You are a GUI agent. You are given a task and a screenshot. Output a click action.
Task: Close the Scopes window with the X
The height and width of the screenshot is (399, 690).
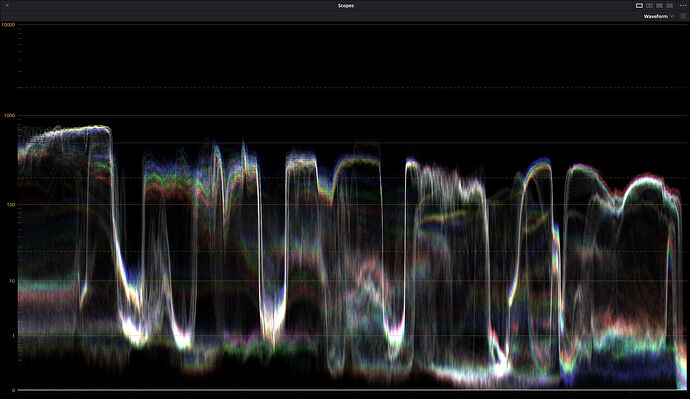(x=7, y=5)
